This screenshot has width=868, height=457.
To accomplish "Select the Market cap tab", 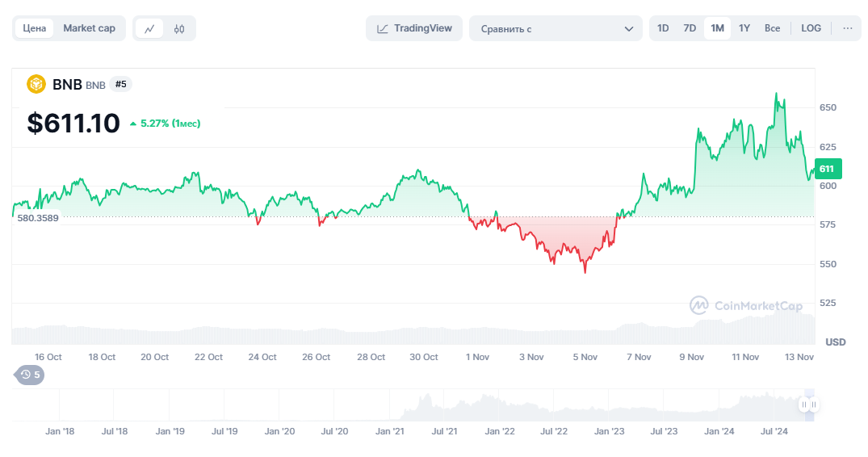I will point(89,28).
